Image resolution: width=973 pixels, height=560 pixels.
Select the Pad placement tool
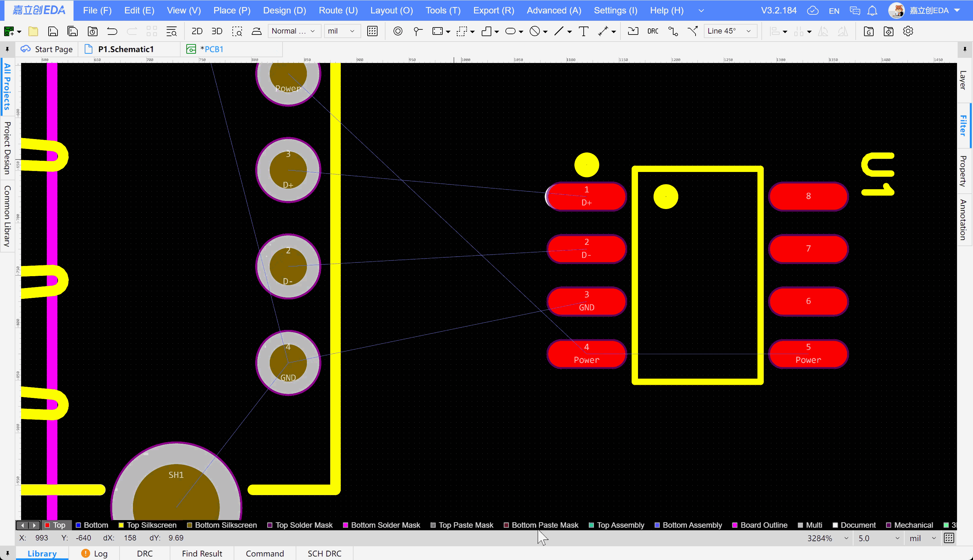click(398, 31)
